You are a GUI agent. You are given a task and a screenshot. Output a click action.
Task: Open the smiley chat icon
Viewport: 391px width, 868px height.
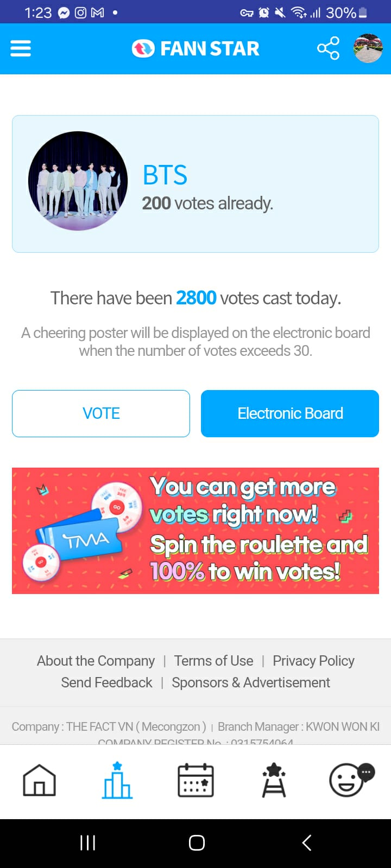coord(352,779)
